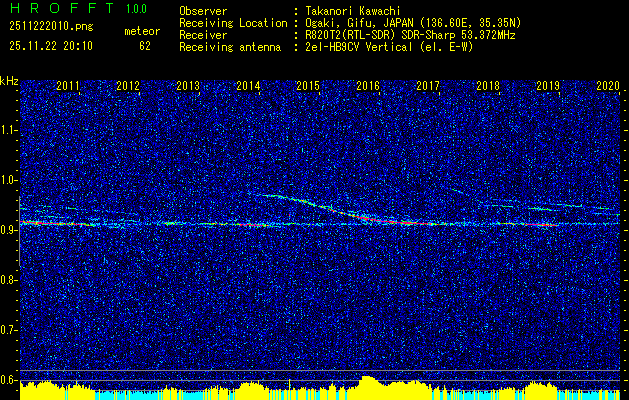Select the version number 1.0.0
The image size is (629, 400).
(136, 8)
